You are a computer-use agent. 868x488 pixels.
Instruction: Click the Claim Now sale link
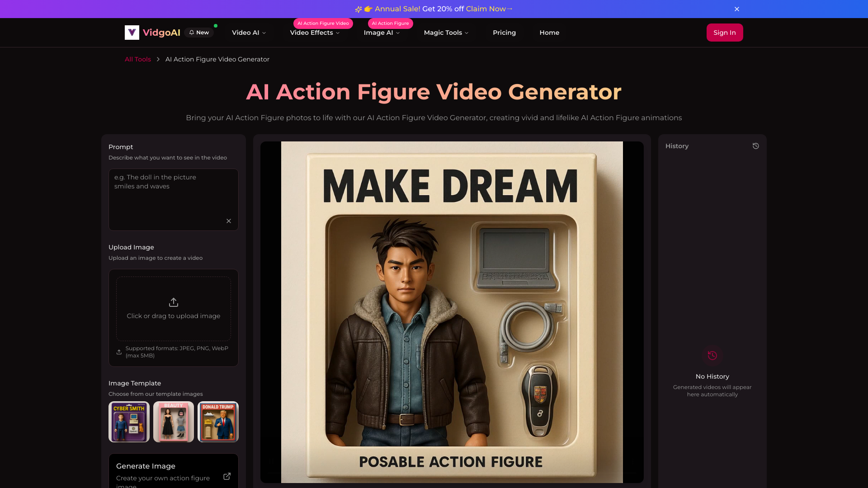point(489,9)
